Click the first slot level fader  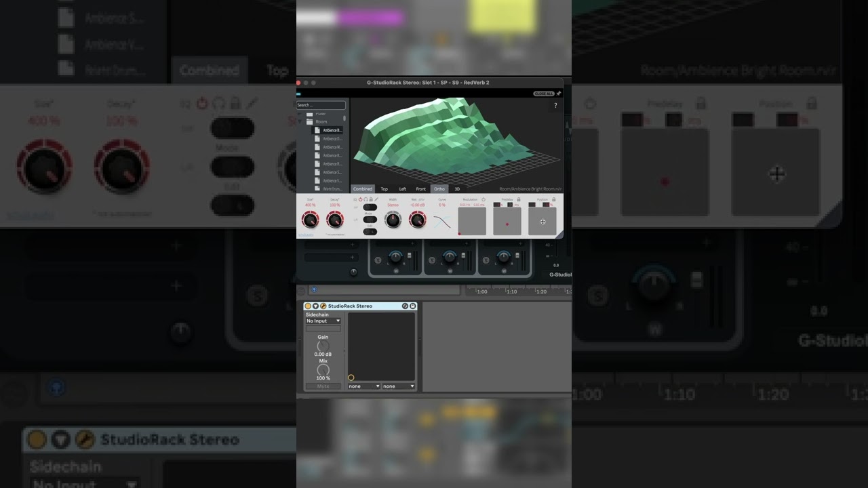409,256
